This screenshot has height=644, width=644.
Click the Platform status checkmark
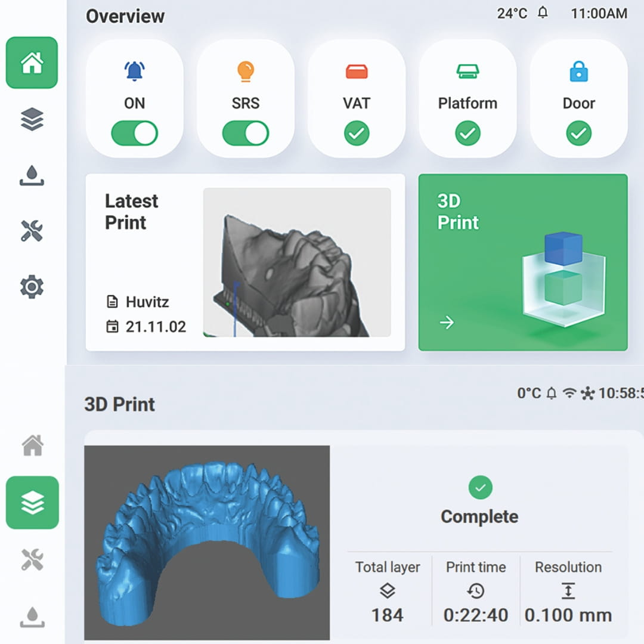click(467, 133)
